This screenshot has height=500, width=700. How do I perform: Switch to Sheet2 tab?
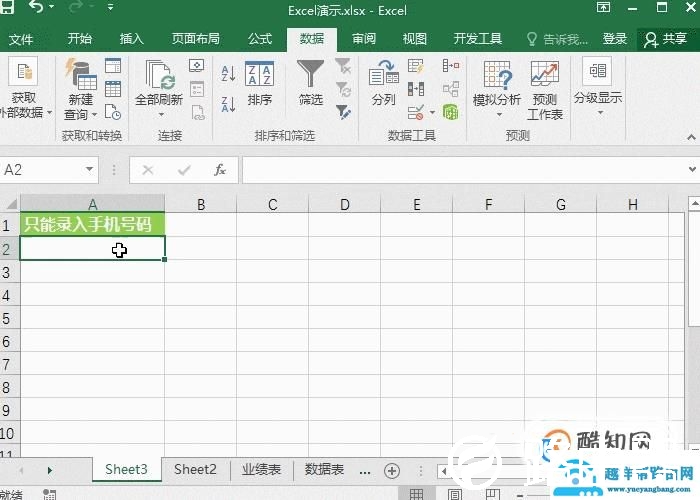[x=195, y=470]
